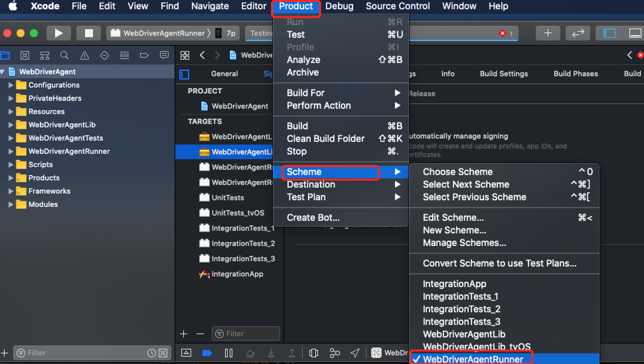Select the IntegrationApp target
The width and height of the screenshot is (644, 364).
click(237, 274)
